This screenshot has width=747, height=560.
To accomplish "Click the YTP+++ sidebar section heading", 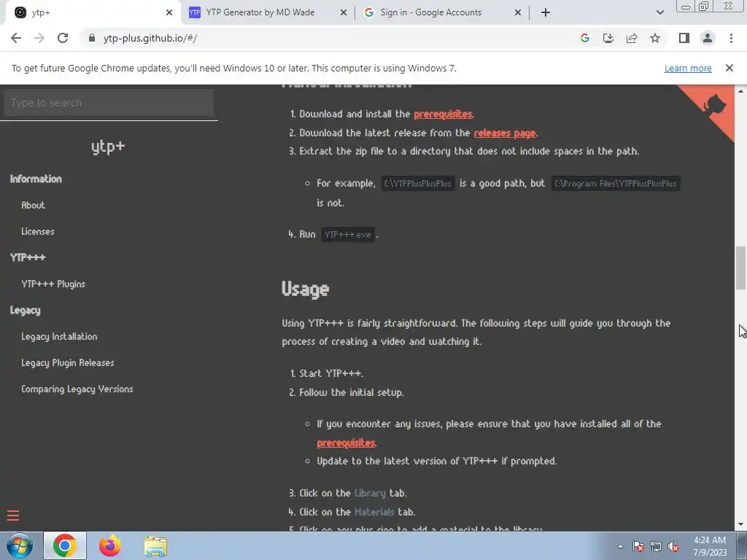I will [x=28, y=257].
